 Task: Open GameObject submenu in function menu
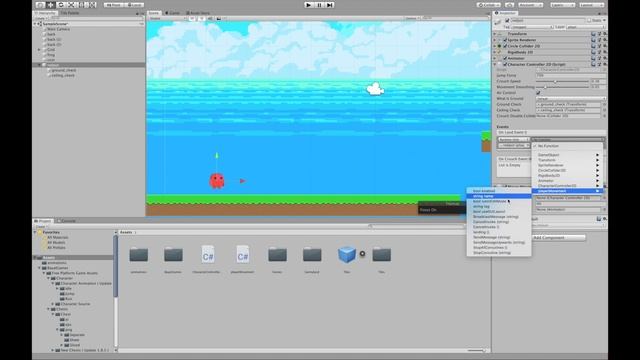(567, 155)
